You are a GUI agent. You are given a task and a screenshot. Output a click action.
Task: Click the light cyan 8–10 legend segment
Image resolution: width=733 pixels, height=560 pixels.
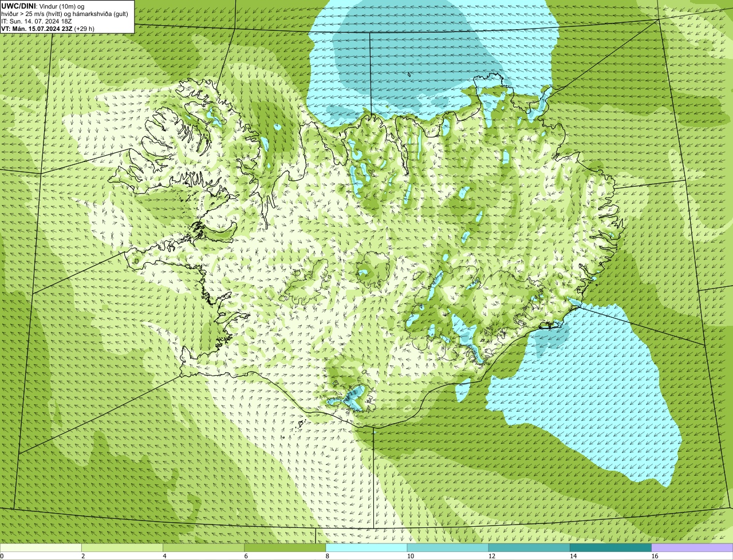[x=366, y=548]
